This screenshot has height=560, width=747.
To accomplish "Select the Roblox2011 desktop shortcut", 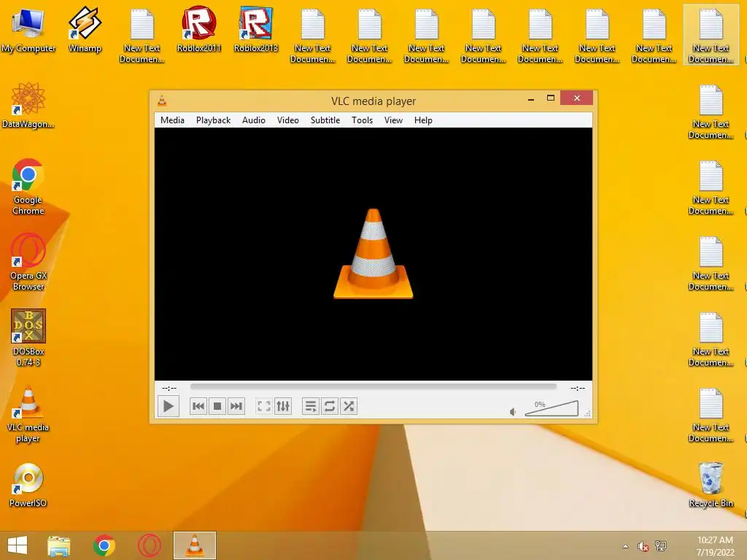I will (199, 29).
